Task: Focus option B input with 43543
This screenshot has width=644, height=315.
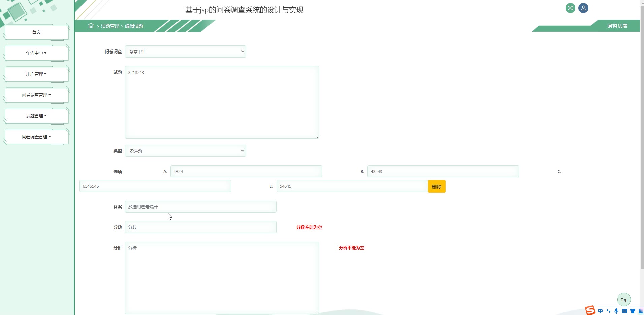Action: [443, 171]
